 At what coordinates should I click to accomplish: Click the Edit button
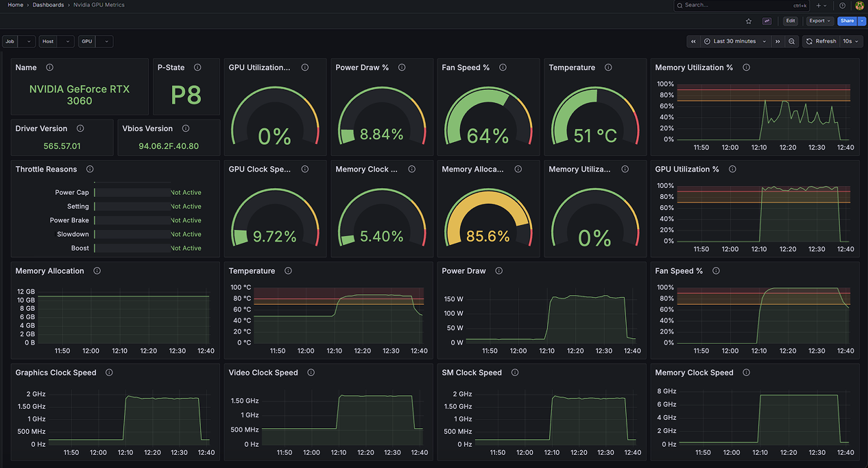pyautogui.click(x=791, y=21)
